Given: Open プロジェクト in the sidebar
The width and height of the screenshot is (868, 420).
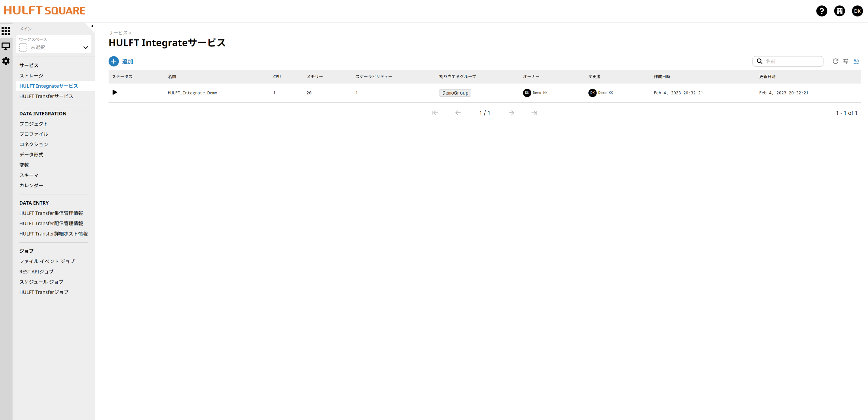Looking at the screenshot, I should tap(34, 124).
